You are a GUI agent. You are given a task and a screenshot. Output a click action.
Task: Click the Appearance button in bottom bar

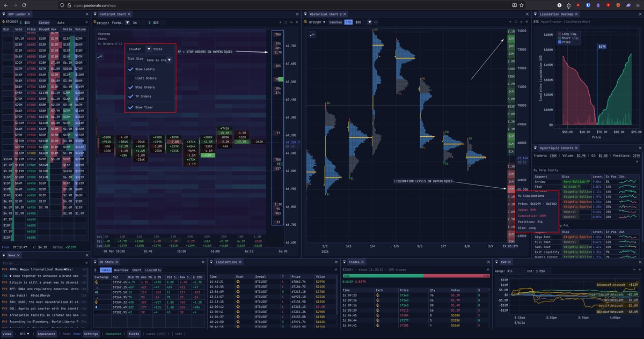coord(46,334)
